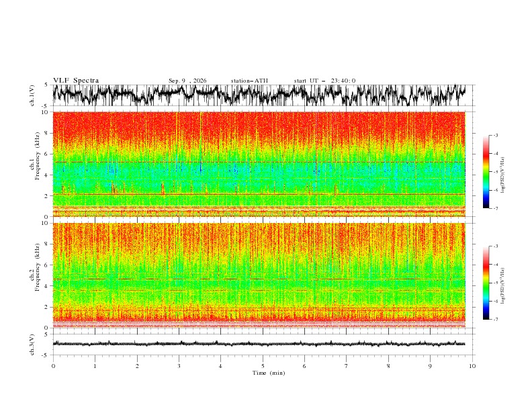This screenshot has width=532, height=411.
Task: Click the 7 minute tick label on time axis
Action: [x=347, y=366]
